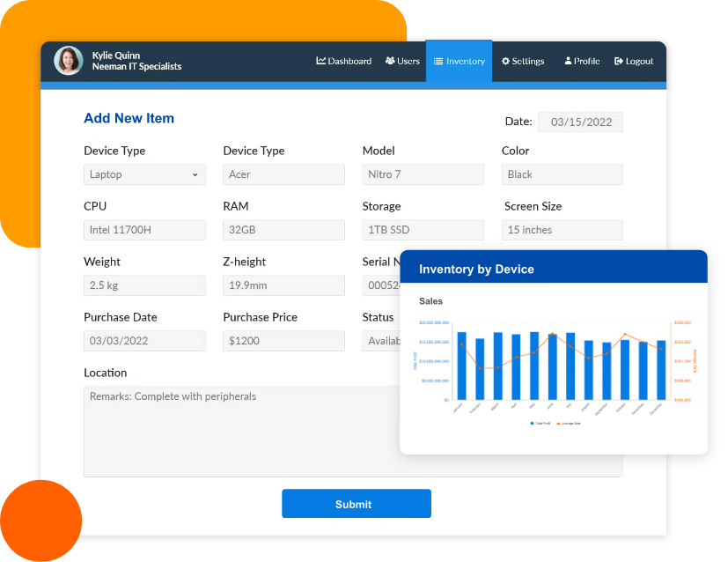Toggle the Average Sale legend marker
Viewport: 728px width, 562px height.
[x=558, y=424]
